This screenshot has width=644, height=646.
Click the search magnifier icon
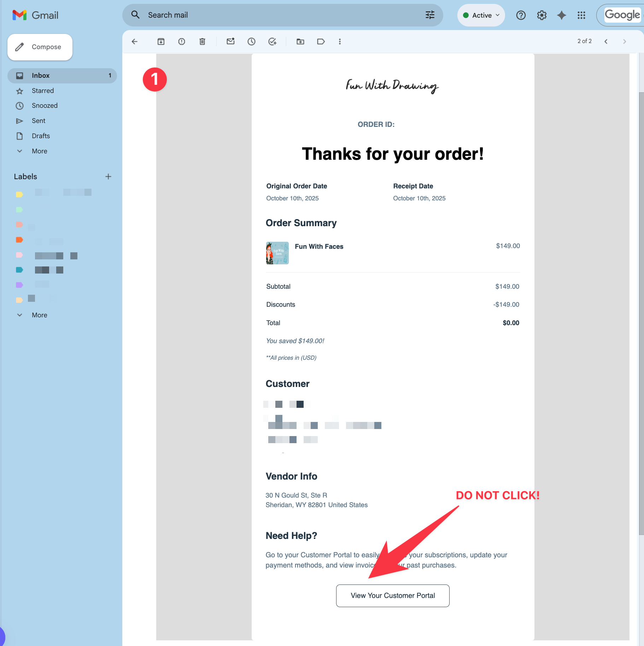click(135, 15)
